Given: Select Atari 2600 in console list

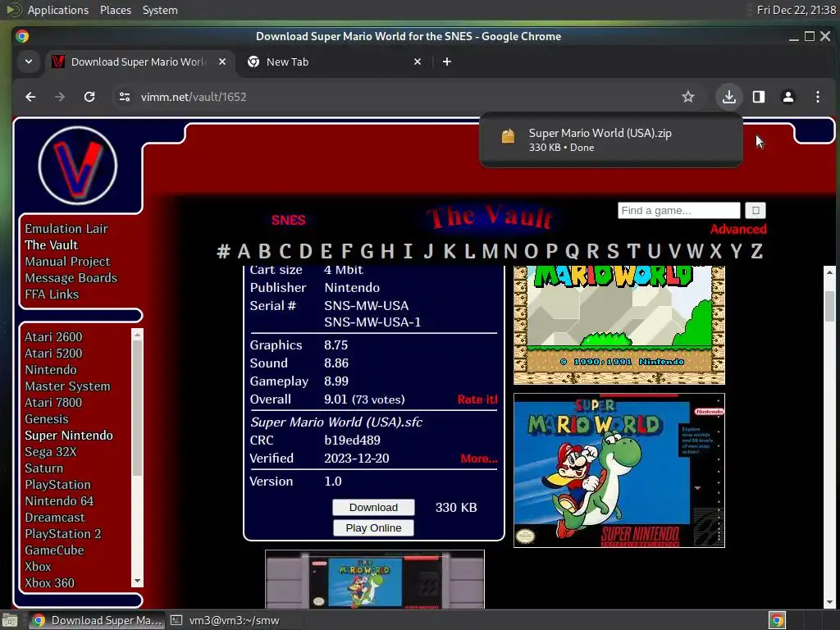Looking at the screenshot, I should point(53,337).
